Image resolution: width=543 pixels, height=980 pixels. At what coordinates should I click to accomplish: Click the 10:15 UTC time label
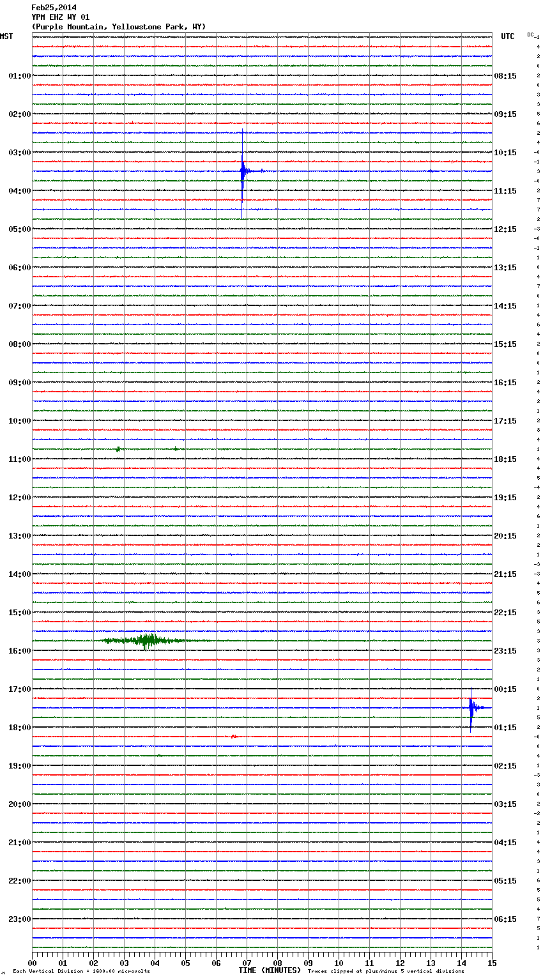point(505,153)
